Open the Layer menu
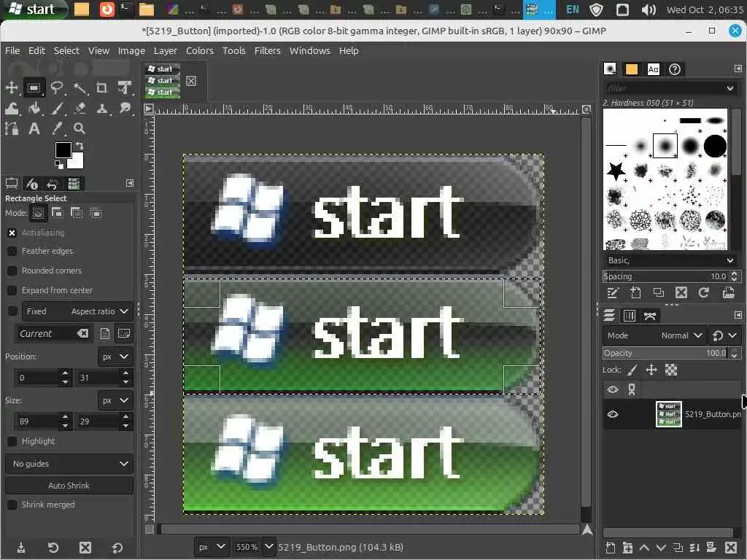747x560 pixels. pos(166,50)
